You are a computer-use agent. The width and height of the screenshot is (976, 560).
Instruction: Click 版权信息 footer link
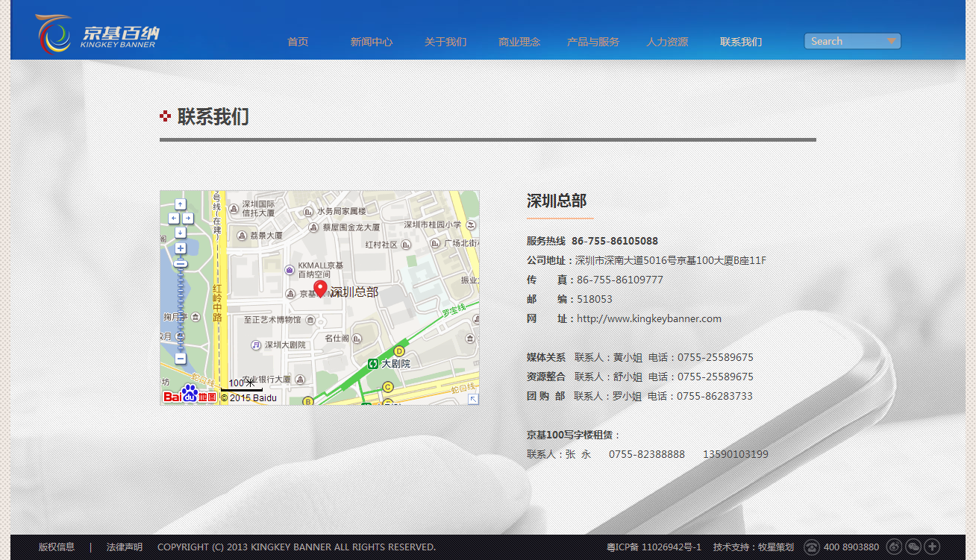tap(57, 547)
